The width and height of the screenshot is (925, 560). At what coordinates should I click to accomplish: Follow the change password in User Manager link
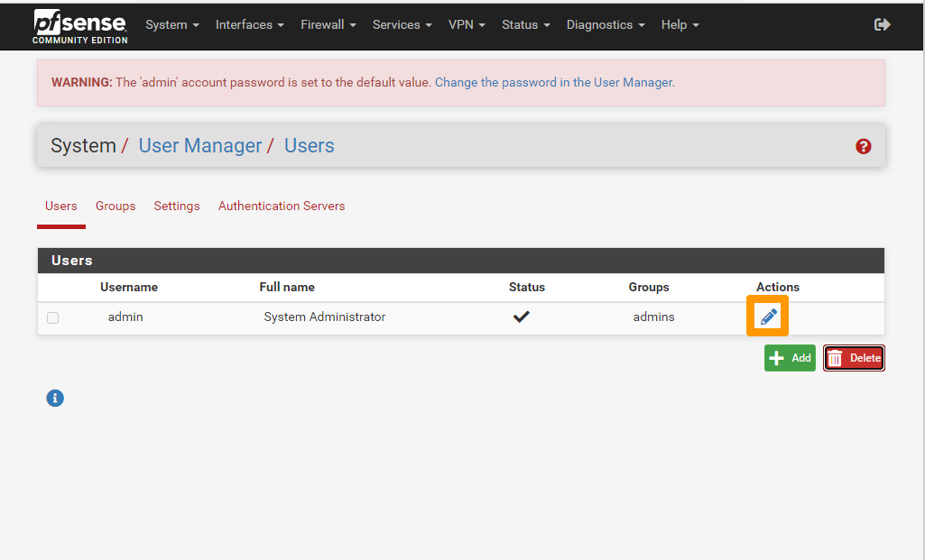coord(554,82)
